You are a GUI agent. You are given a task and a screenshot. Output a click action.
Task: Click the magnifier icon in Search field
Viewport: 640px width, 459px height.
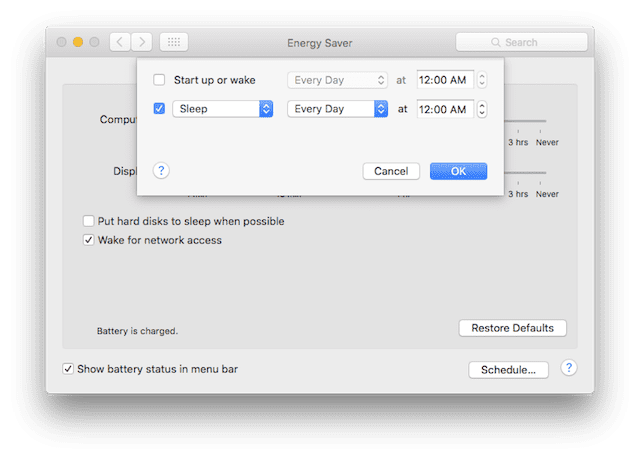click(496, 43)
